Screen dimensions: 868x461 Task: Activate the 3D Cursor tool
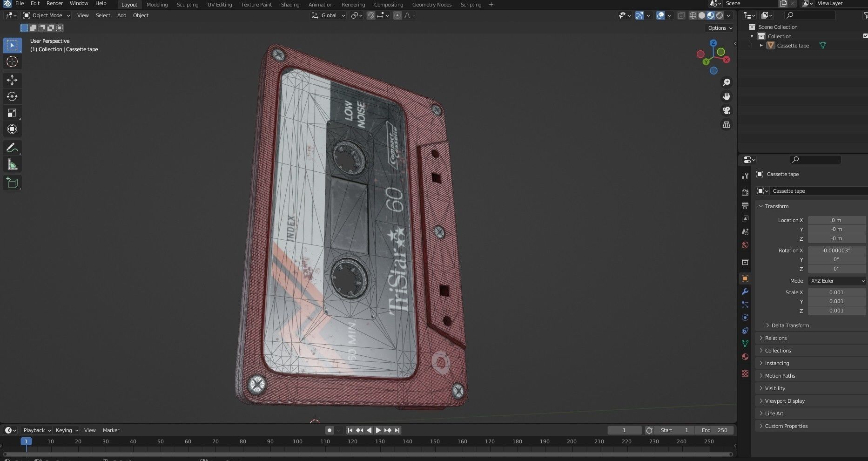coord(13,61)
